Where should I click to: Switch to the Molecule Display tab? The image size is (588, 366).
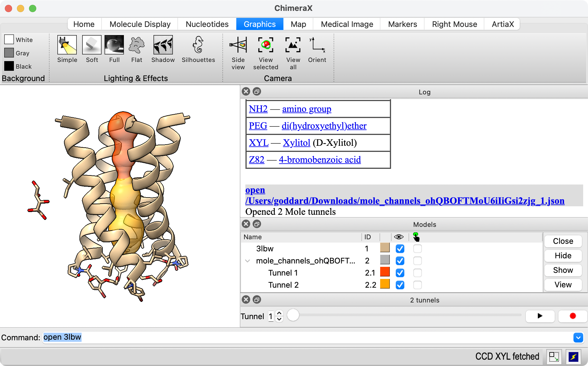(140, 24)
